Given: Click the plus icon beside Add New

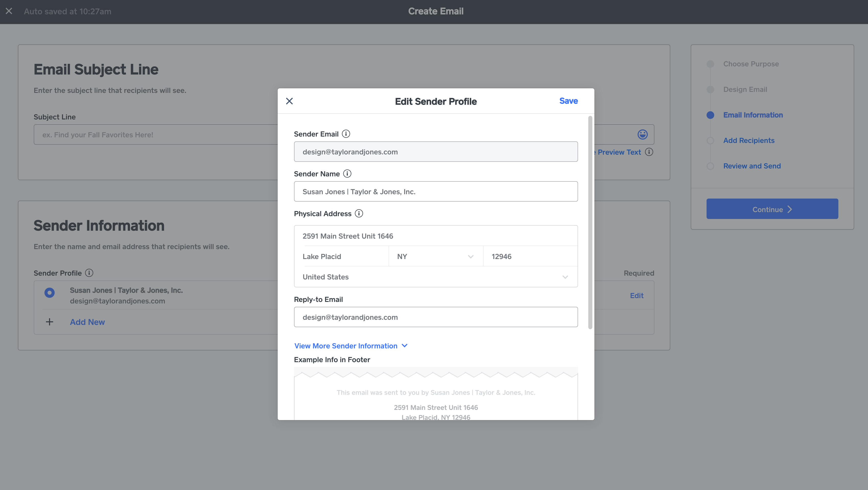Looking at the screenshot, I should pyautogui.click(x=50, y=322).
